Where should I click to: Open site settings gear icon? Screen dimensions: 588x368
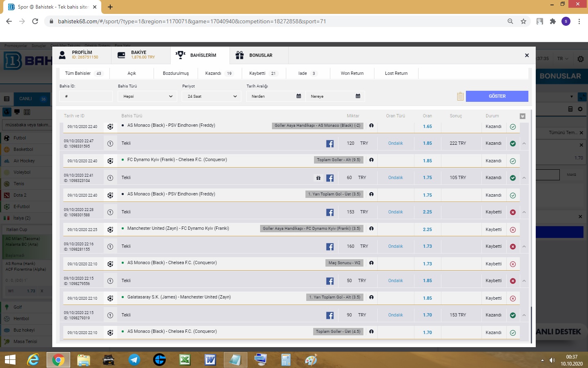tap(581, 59)
